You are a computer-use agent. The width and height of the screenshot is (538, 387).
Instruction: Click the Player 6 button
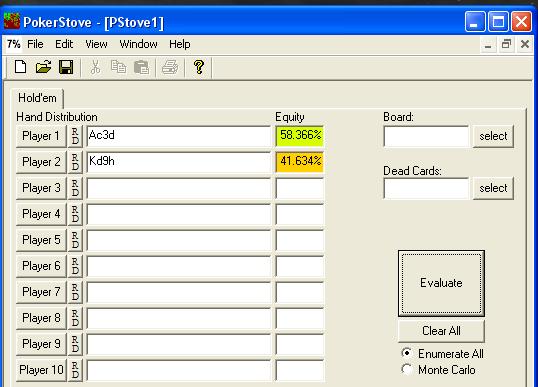[x=41, y=266]
